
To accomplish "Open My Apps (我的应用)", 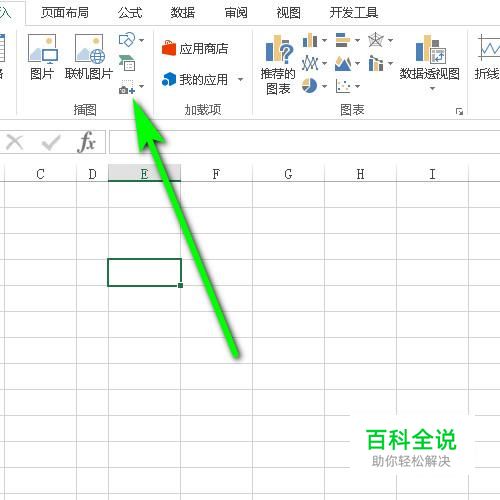I will [195, 80].
